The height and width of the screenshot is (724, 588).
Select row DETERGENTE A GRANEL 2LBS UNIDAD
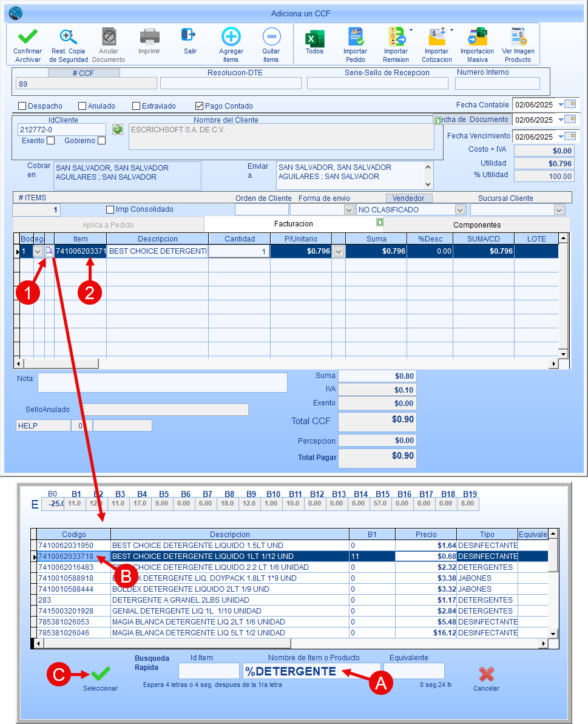click(x=292, y=600)
